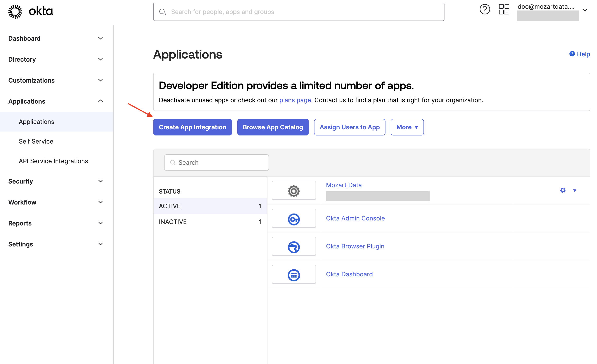597x364 pixels.
Task: Click the magnifier in the applications list search
Action: [173, 163]
